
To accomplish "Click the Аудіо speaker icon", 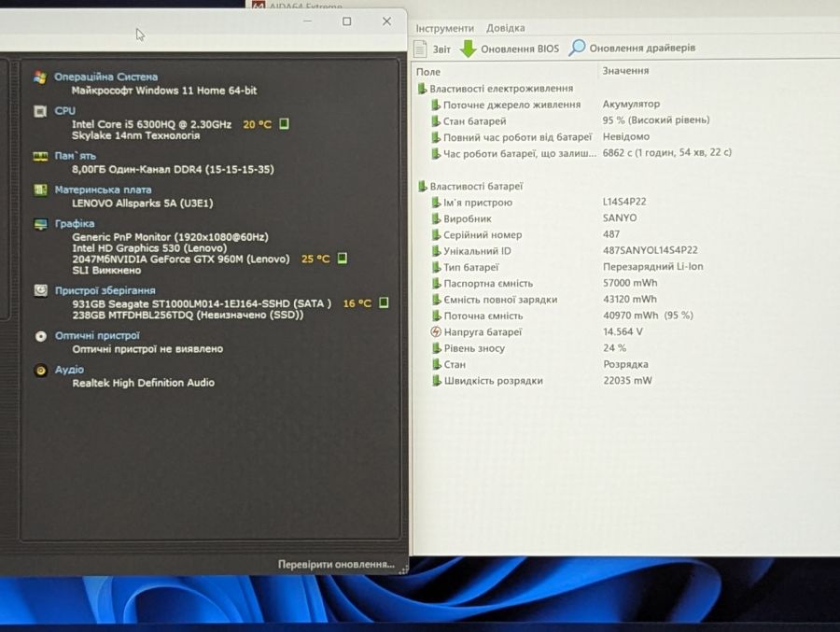I will coord(41,371).
